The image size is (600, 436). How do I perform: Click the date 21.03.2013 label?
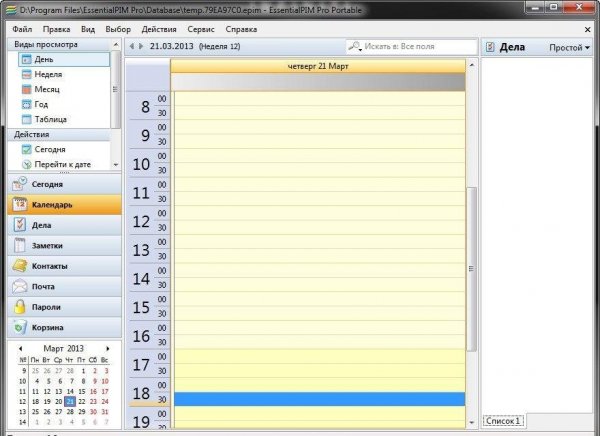coord(171,46)
